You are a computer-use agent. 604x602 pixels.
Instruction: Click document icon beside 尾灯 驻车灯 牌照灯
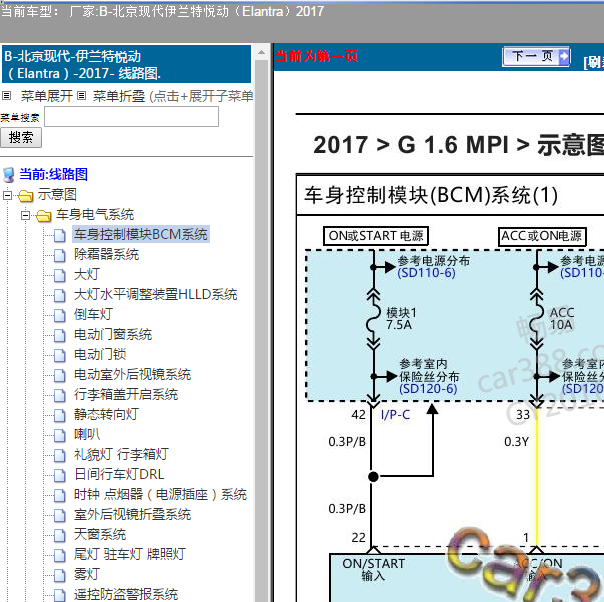59,556
